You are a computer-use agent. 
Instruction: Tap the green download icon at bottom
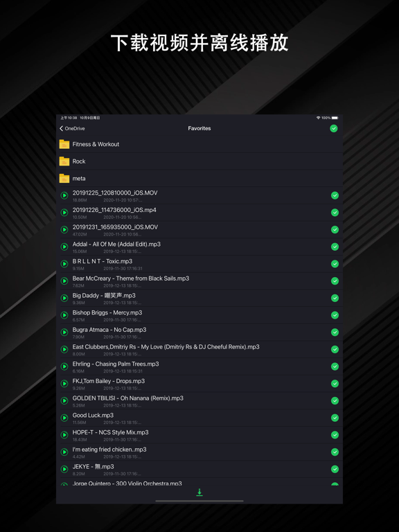199,493
